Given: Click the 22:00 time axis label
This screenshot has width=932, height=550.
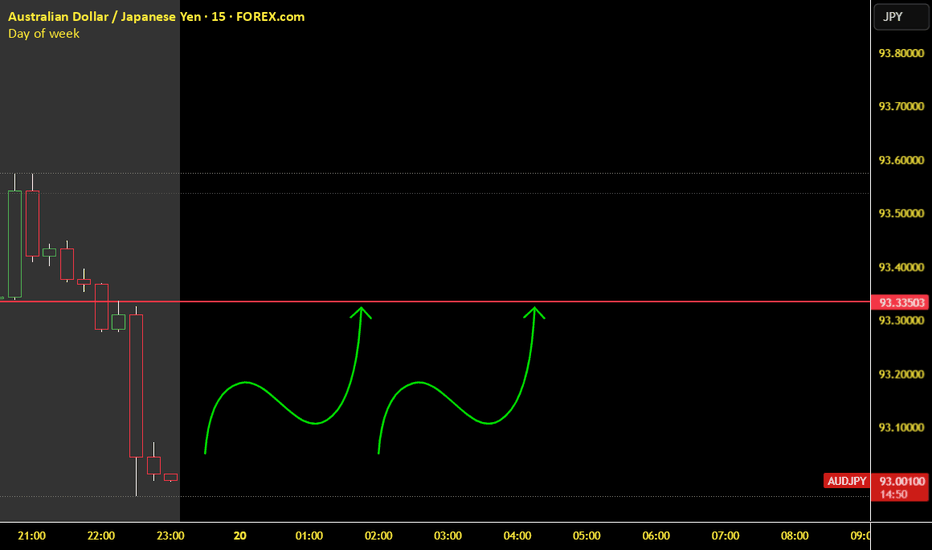Looking at the screenshot, I should coord(101,536).
